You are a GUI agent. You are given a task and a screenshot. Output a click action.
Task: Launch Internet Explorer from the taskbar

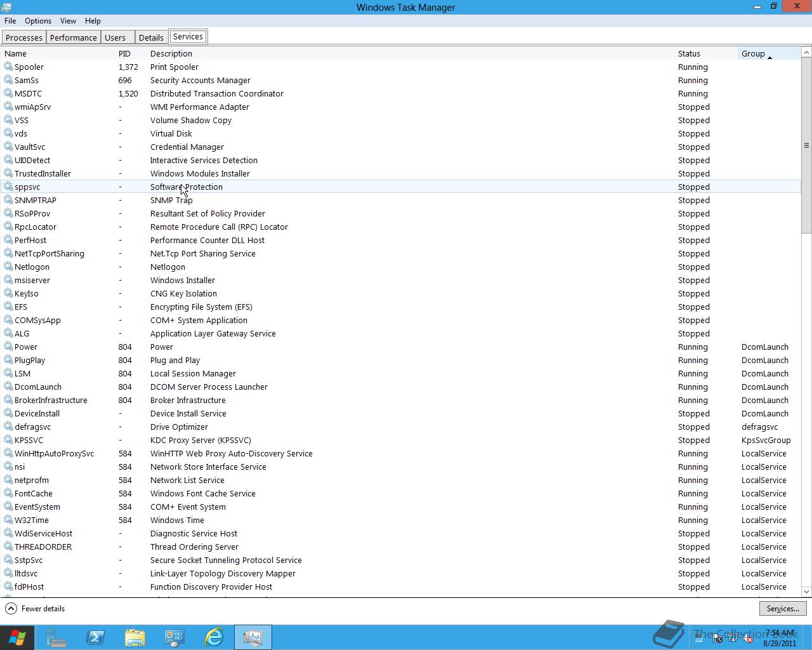(214, 637)
